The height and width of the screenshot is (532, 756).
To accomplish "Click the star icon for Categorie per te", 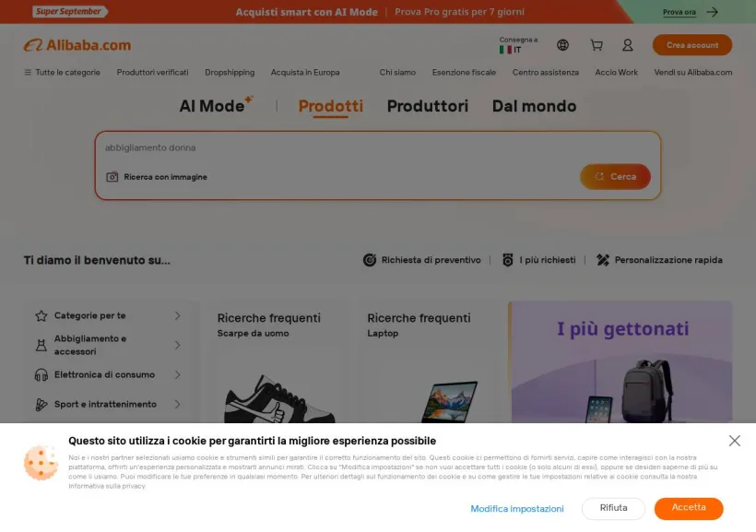I will 41,316.
